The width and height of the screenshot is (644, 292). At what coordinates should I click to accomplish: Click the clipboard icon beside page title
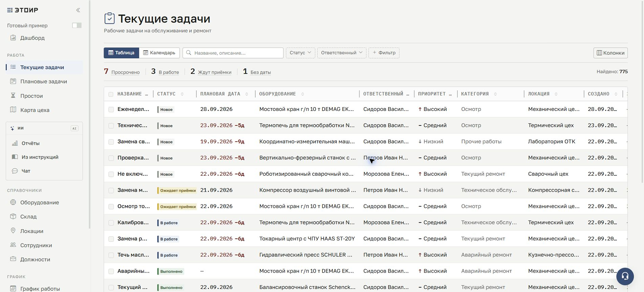coord(109,18)
